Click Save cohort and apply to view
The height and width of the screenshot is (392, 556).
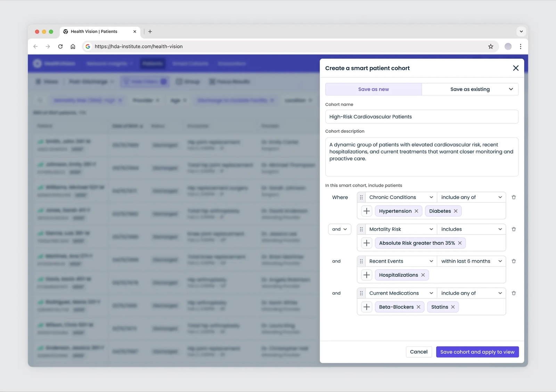(x=477, y=352)
